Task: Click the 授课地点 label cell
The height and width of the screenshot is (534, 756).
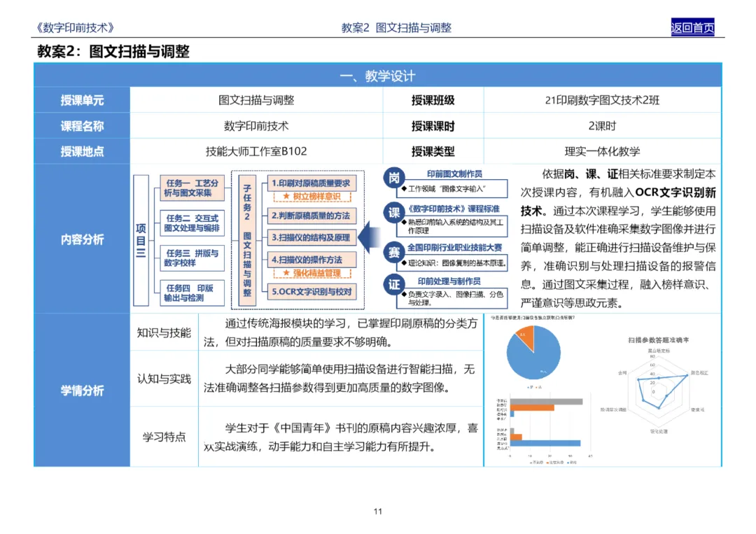Action: [82, 151]
